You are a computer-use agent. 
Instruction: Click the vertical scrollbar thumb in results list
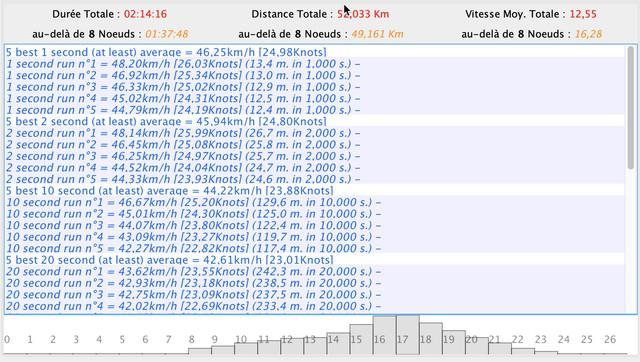coord(631,108)
